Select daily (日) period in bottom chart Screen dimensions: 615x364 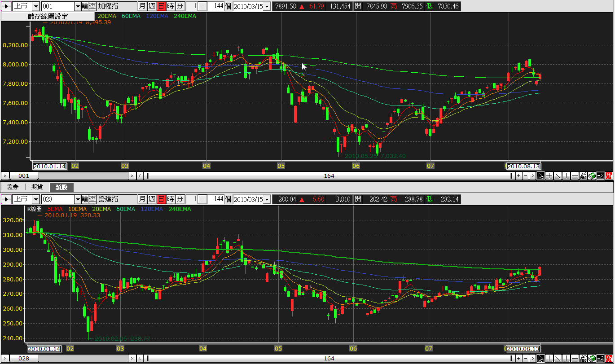161,199
